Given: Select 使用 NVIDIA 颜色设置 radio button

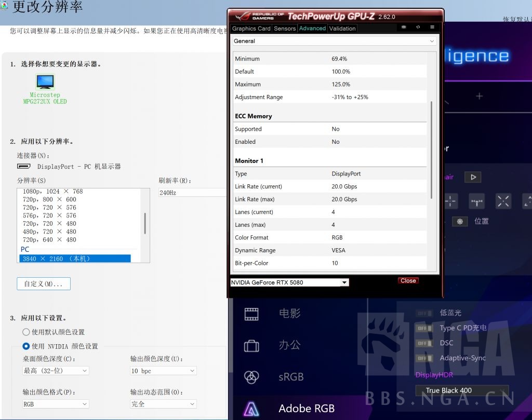Looking at the screenshot, I should click(x=26, y=346).
